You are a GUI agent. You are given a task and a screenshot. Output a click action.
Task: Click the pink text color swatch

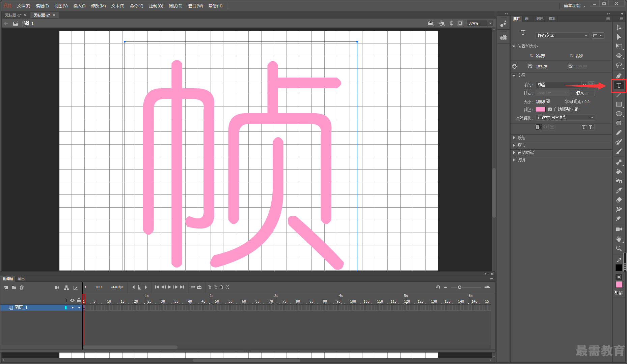pos(540,110)
